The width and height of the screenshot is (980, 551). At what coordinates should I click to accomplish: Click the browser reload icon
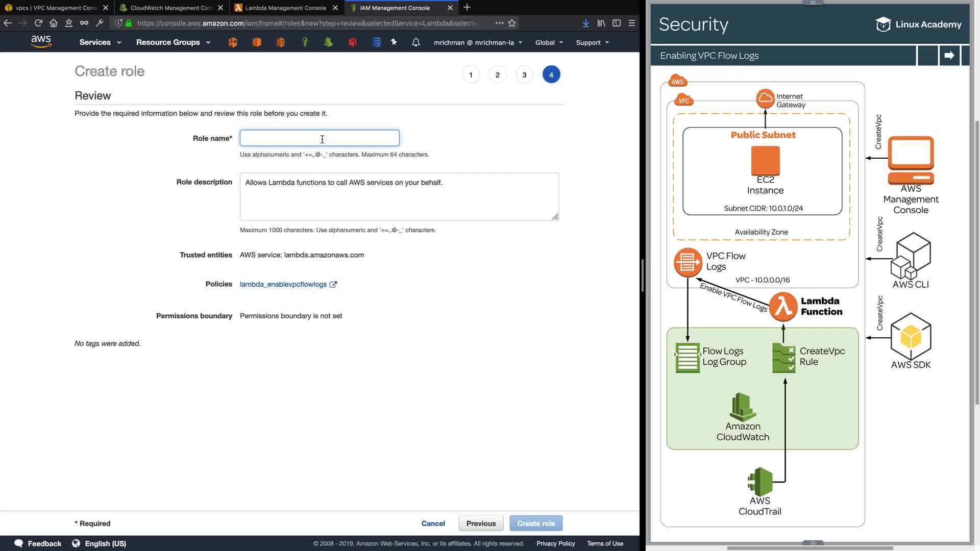click(x=38, y=23)
